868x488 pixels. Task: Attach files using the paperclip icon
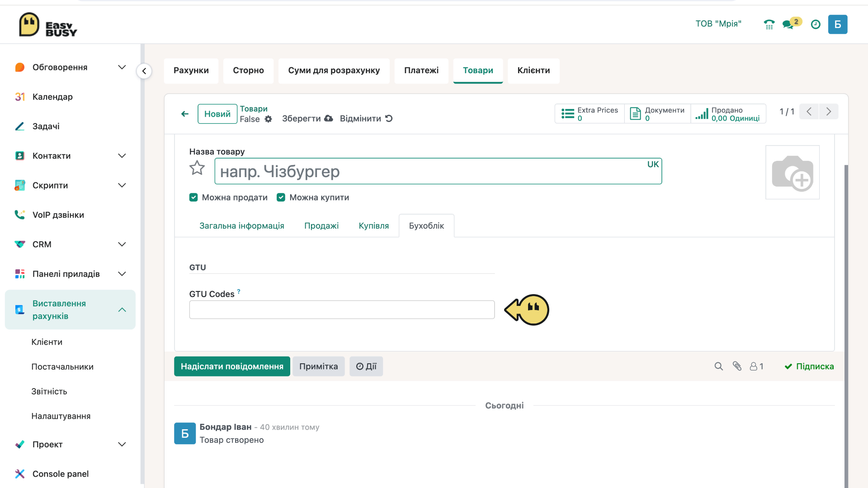737,366
